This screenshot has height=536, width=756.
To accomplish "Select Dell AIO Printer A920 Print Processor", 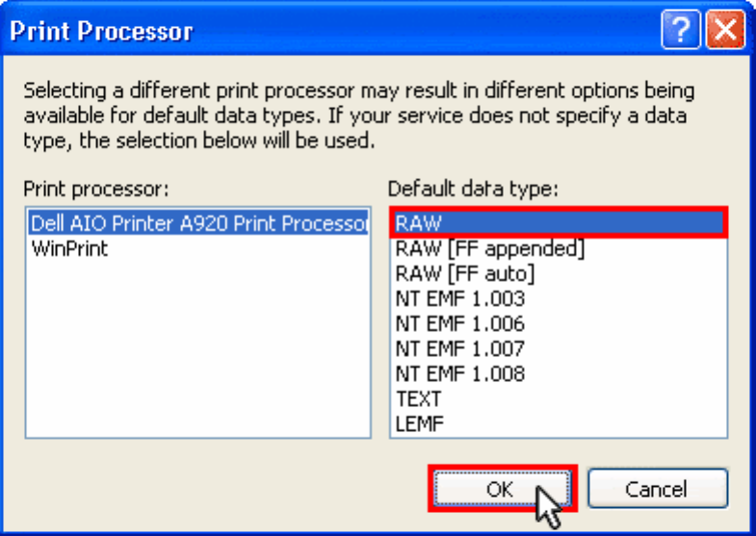I will pos(198,223).
